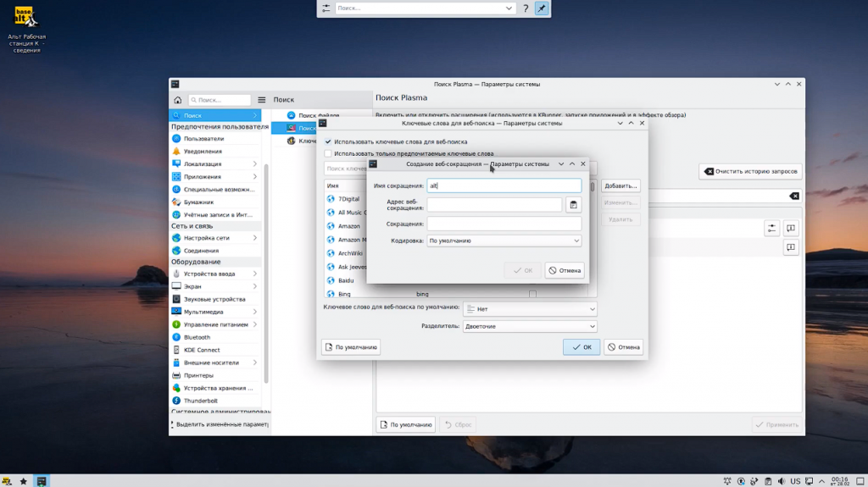Open the hamburger menu in System Settings
Screen dimensions: 868x487
[x=262, y=100]
